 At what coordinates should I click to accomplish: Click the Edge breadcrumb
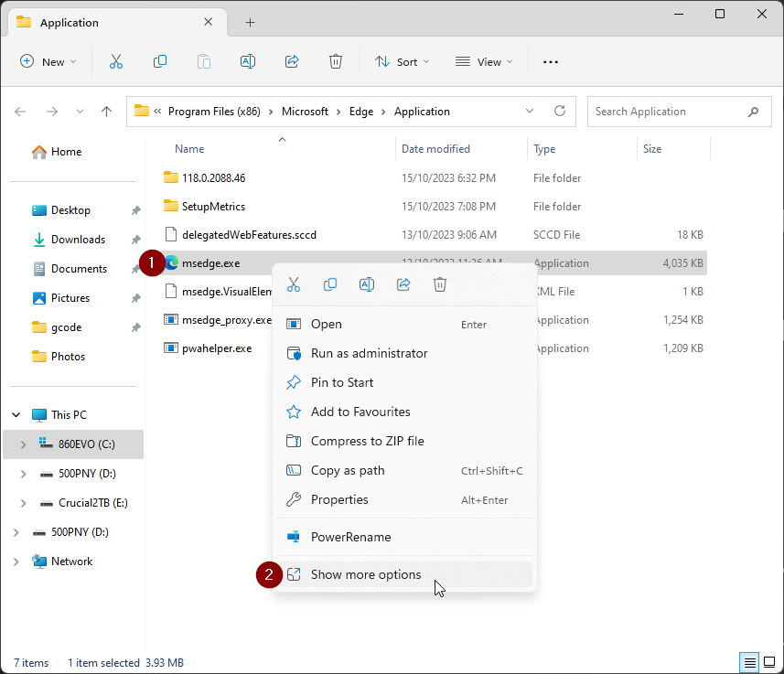click(361, 111)
